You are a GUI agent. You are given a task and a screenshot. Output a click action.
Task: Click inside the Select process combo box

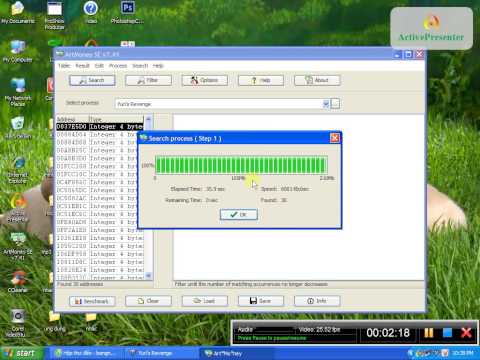tap(219, 104)
